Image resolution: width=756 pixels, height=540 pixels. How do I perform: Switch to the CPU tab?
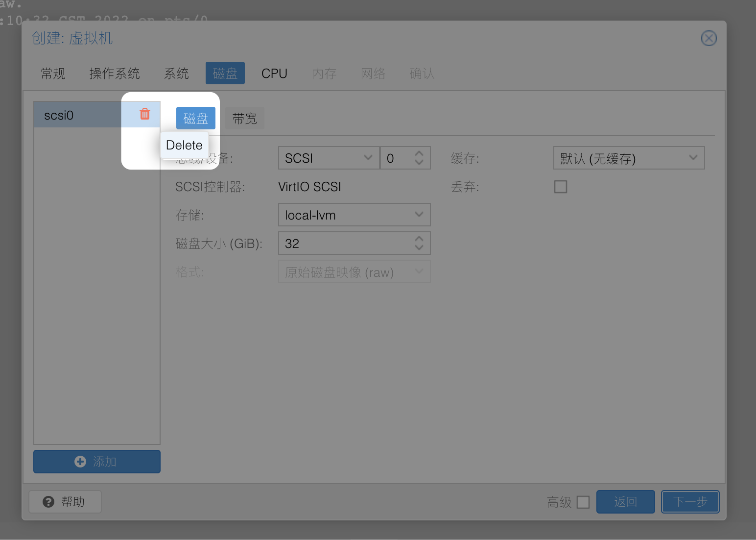(274, 74)
